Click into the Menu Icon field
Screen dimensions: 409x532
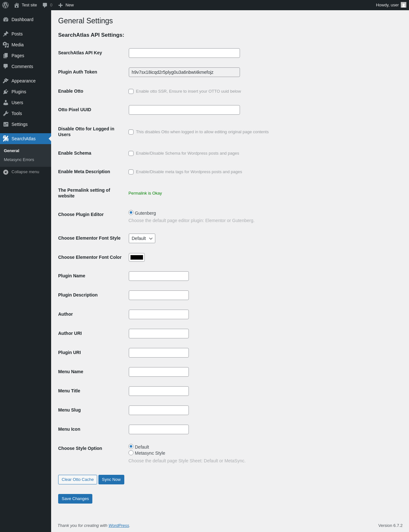(x=159, y=429)
